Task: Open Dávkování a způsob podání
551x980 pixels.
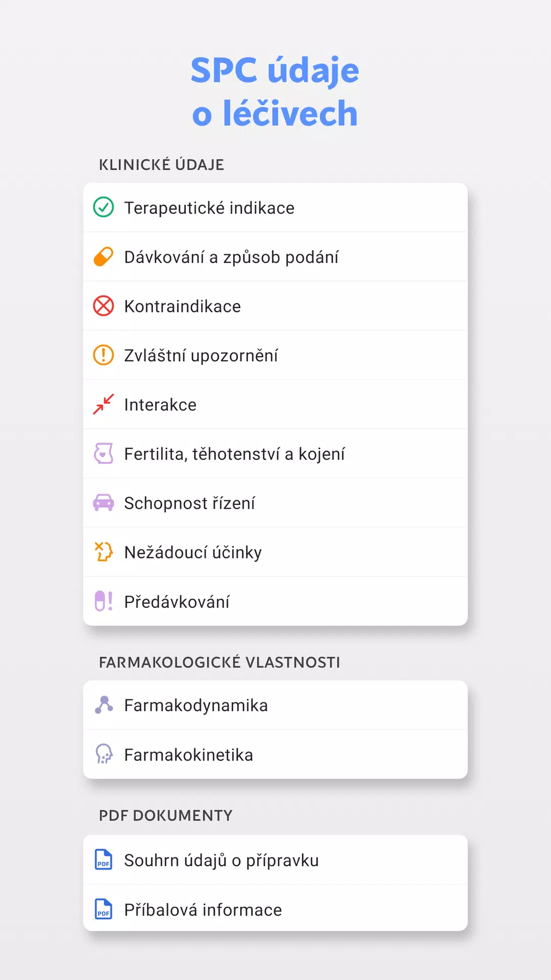Action: click(x=275, y=257)
